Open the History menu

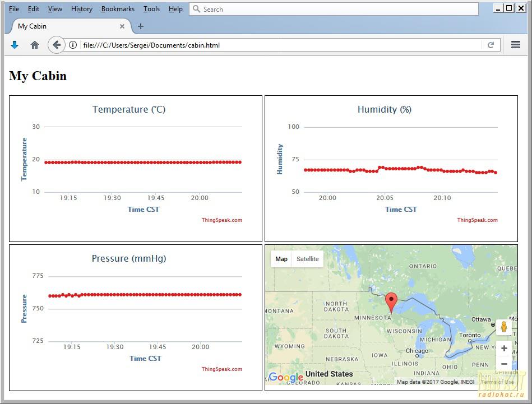pyautogui.click(x=81, y=9)
